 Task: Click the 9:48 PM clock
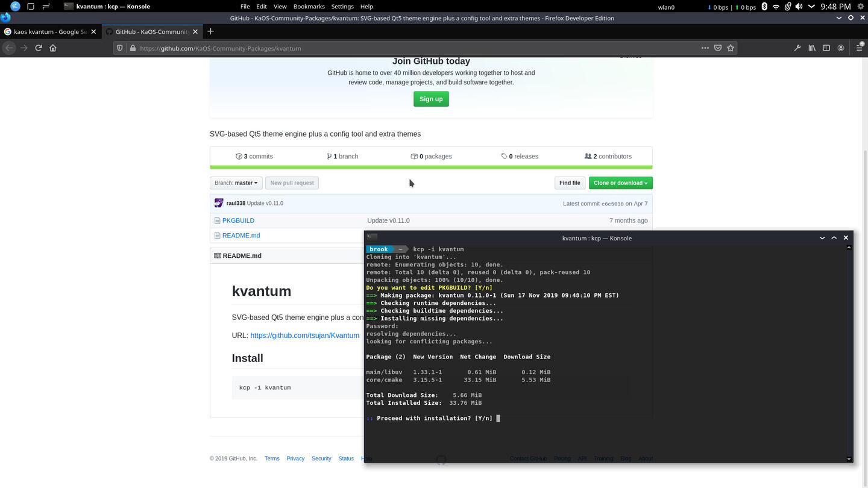[835, 7]
